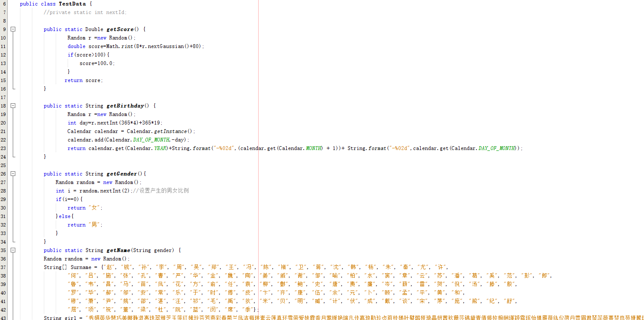Viewport: 644px width, 320px height.
Task: Click the surname "屈" starting line 42
Action: coord(74,310)
